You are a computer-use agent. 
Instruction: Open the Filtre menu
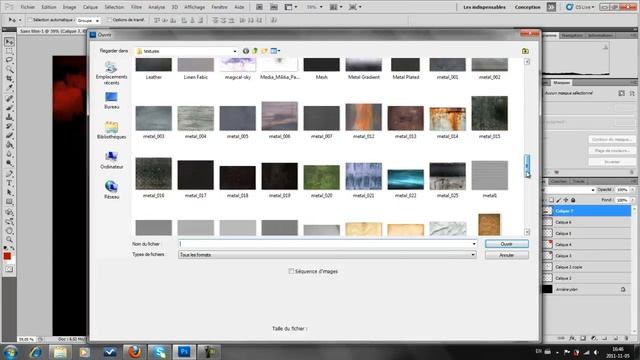coord(136,7)
